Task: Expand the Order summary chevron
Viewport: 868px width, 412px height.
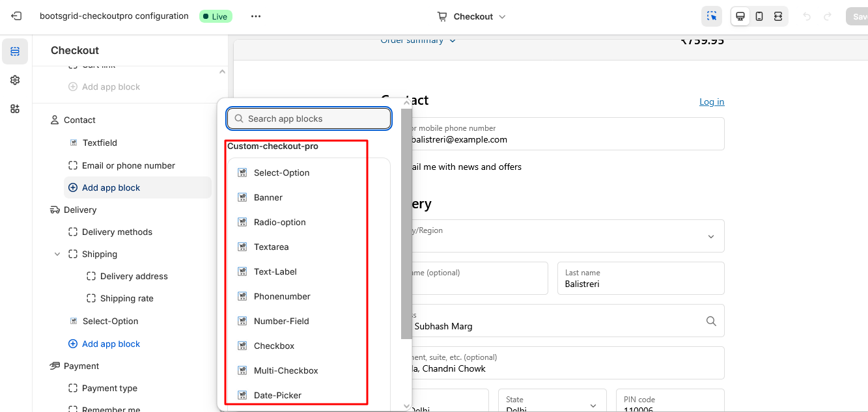Action: coord(453,40)
